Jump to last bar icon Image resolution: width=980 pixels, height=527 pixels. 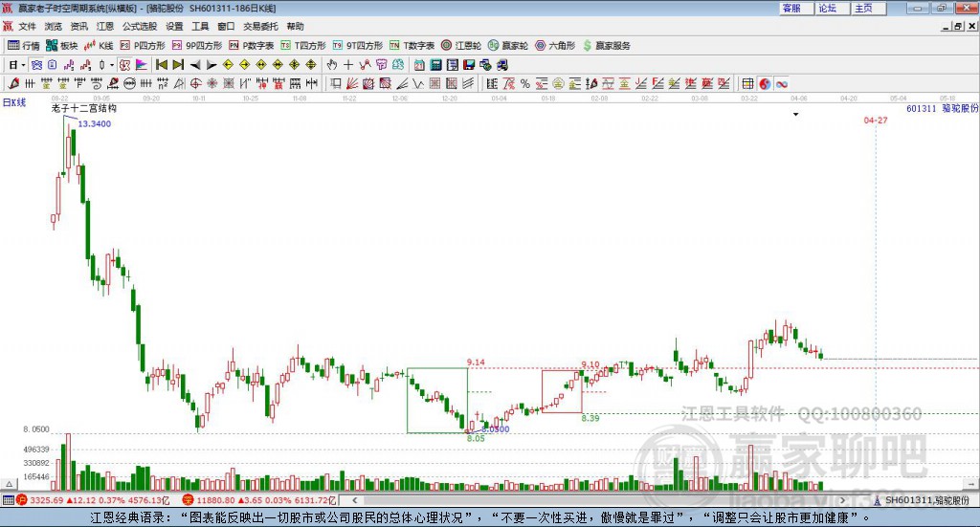[178, 65]
